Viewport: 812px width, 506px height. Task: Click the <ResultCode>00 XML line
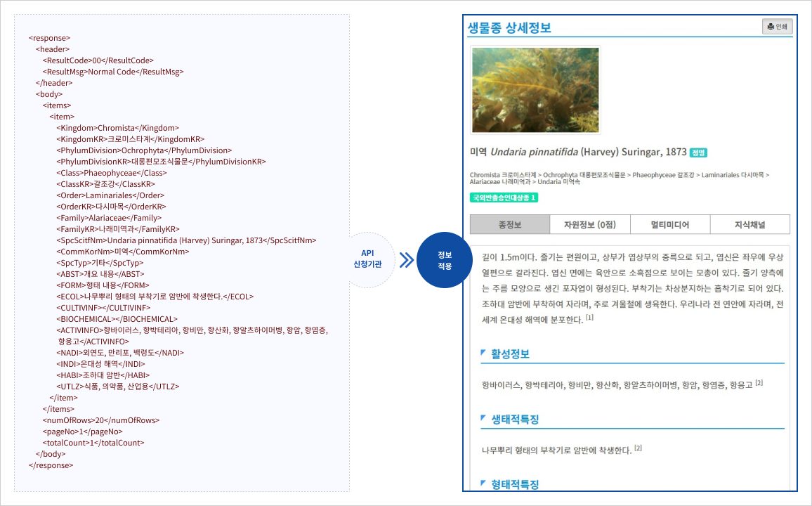(98, 60)
